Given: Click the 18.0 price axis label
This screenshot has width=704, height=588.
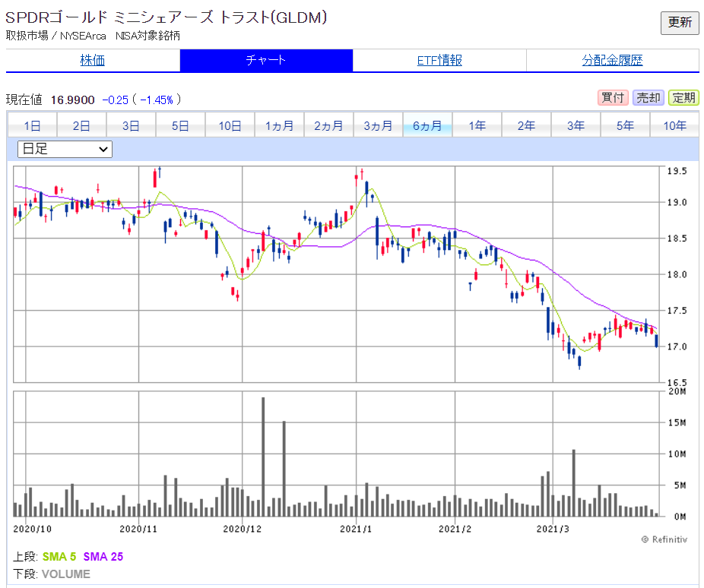Looking at the screenshot, I should coord(677,274).
